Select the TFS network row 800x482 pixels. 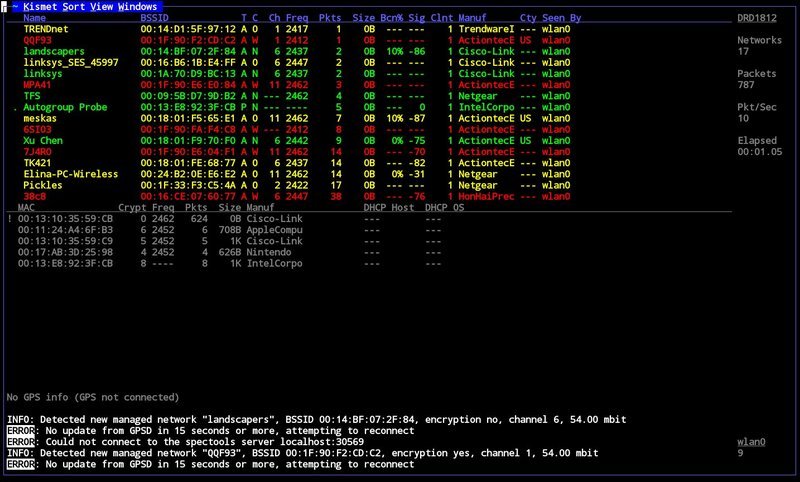click(x=297, y=96)
